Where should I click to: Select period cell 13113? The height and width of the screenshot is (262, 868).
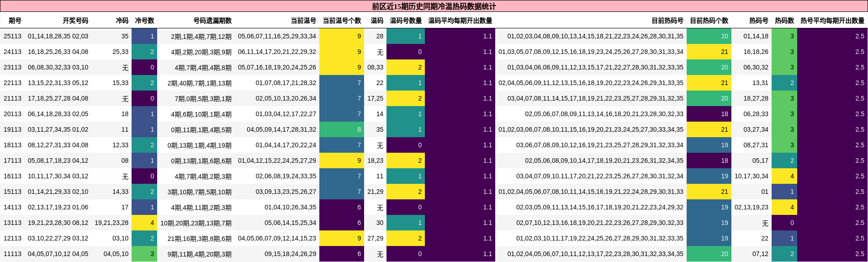[x=12, y=223]
